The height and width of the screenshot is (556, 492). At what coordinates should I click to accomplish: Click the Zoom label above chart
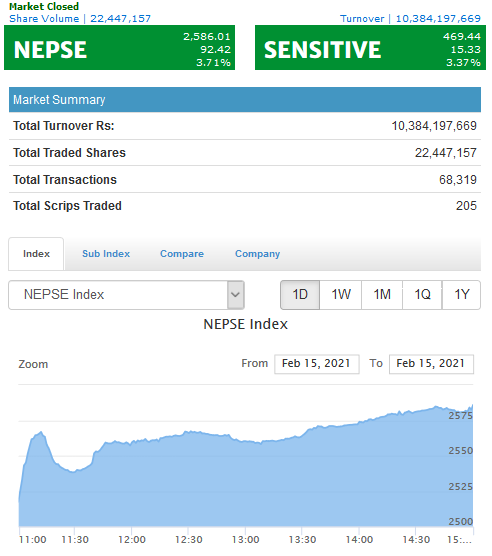coord(33,364)
